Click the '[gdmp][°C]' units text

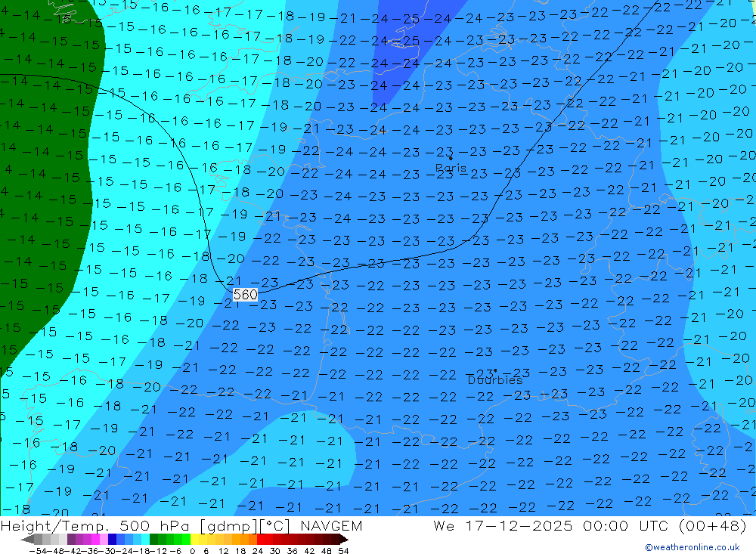246,526
